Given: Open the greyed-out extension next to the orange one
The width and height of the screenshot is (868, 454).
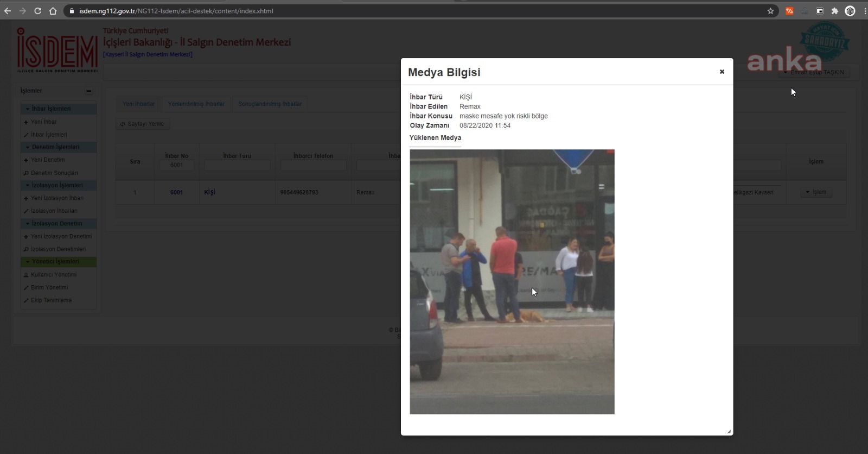Looking at the screenshot, I should (805, 11).
